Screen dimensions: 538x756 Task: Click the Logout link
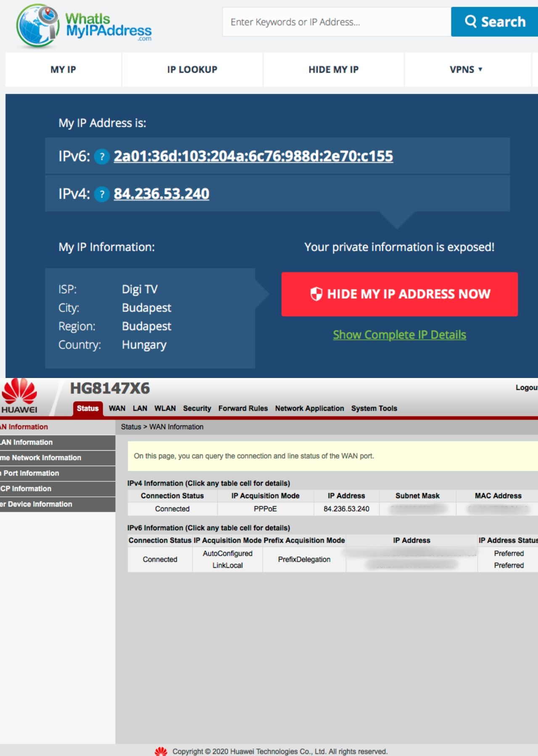(x=527, y=387)
